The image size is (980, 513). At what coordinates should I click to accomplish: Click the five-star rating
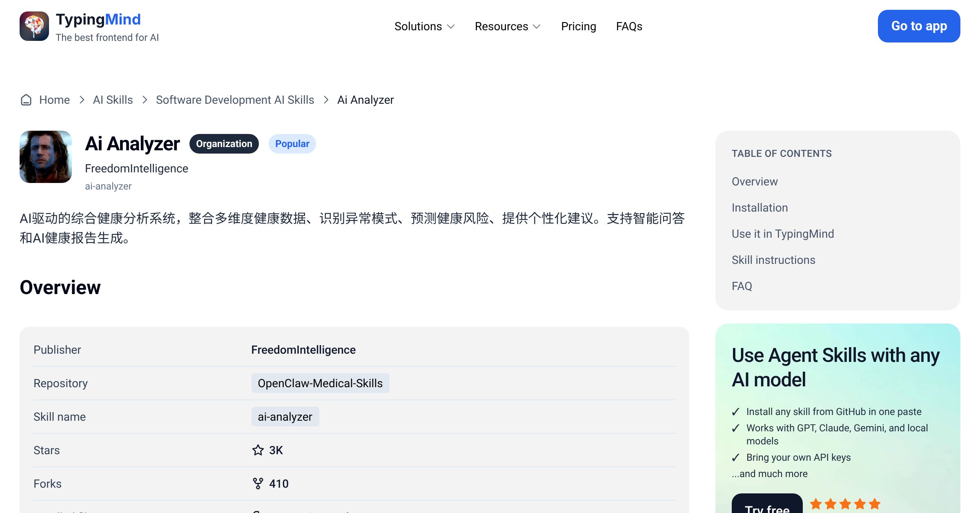point(845,504)
